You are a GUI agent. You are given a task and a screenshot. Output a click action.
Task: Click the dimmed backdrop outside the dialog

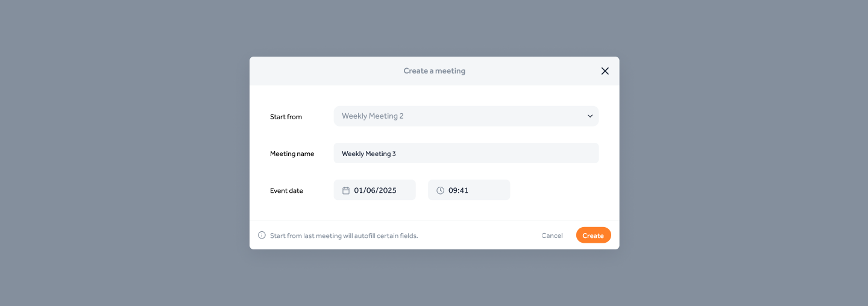(121, 151)
